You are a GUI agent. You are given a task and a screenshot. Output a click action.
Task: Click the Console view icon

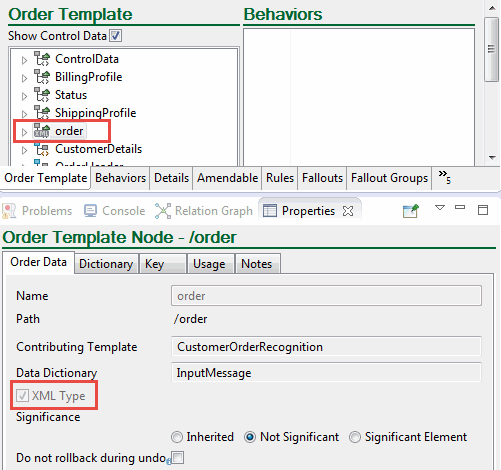[x=90, y=211]
